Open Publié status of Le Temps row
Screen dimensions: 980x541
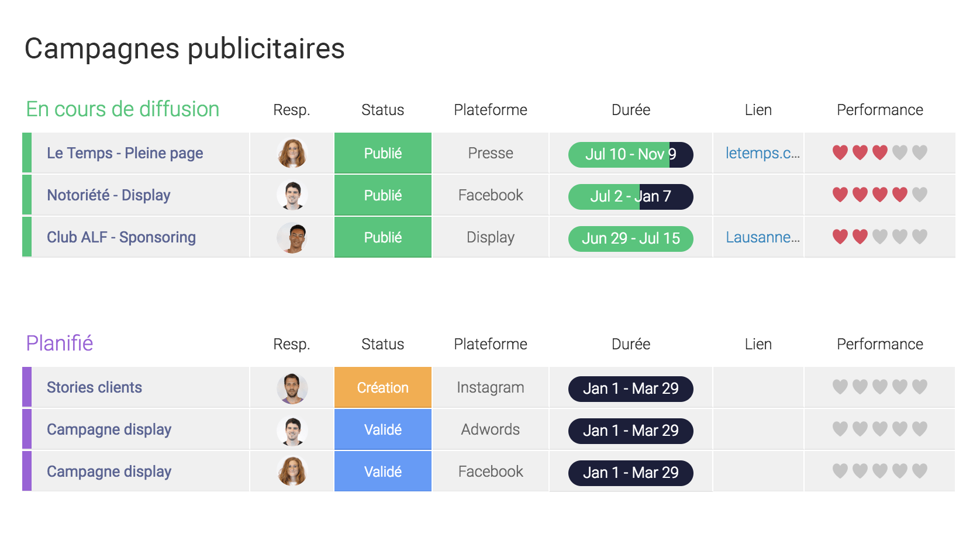coord(383,153)
